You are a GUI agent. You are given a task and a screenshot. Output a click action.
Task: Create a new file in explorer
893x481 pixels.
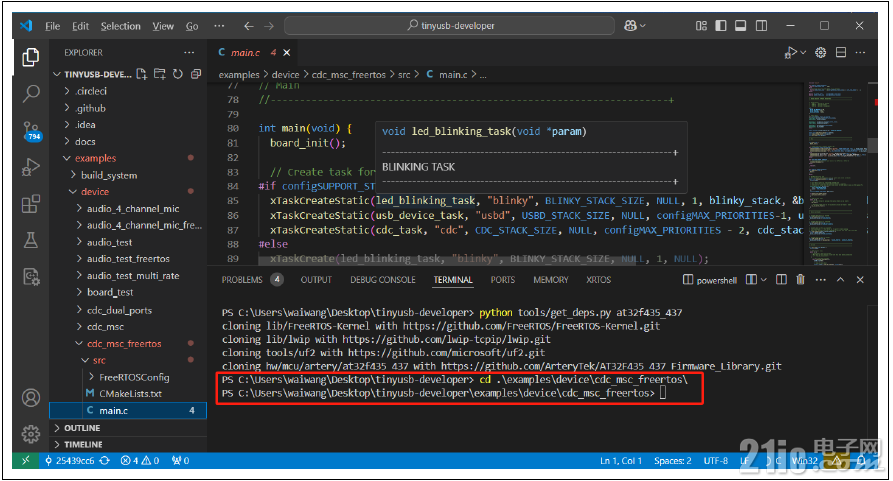click(142, 74)
